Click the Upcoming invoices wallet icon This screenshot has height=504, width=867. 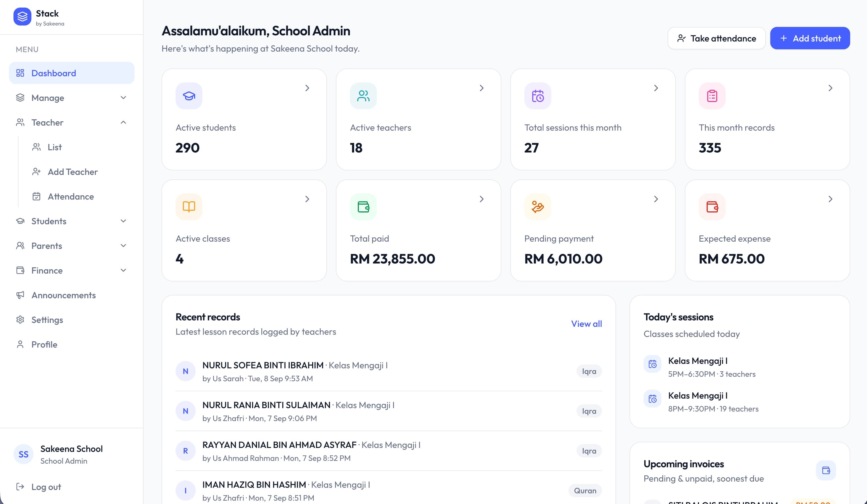pos(826,470)
